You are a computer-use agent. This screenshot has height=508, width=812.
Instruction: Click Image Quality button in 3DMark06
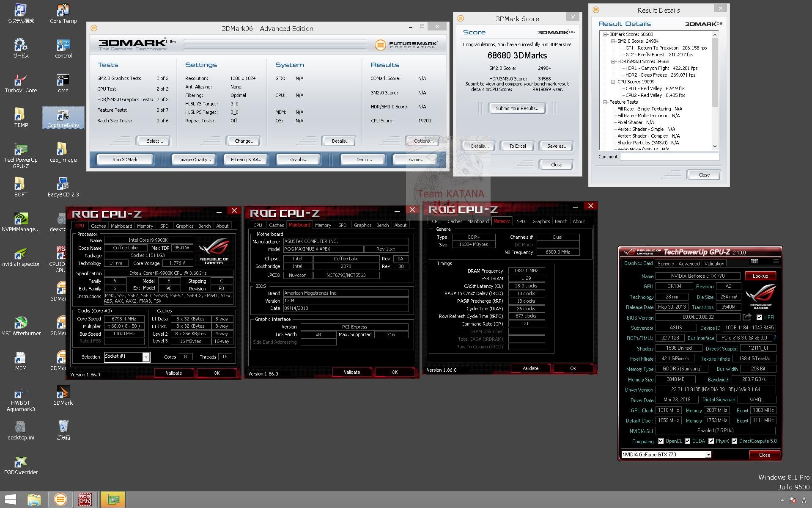coord(195,160)
